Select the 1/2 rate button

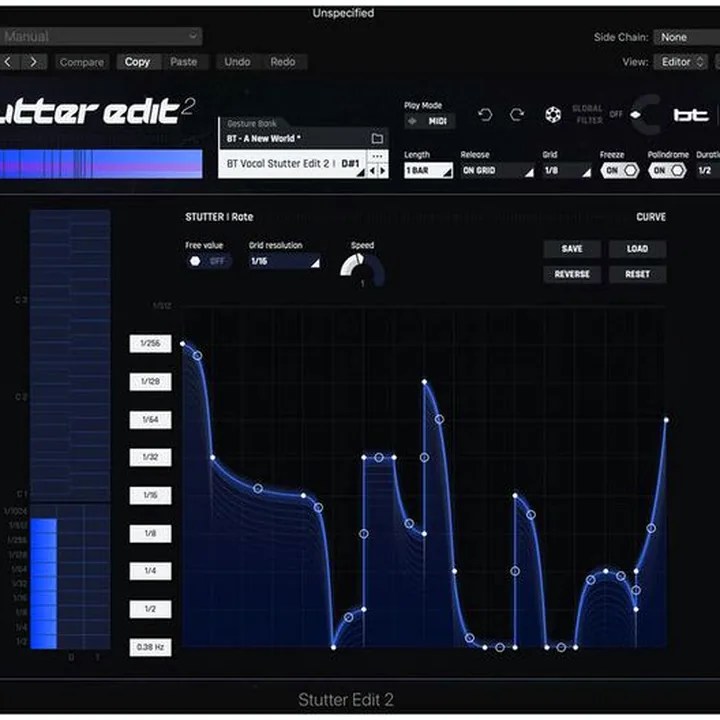pyautogui.click(x=150, y=609)
